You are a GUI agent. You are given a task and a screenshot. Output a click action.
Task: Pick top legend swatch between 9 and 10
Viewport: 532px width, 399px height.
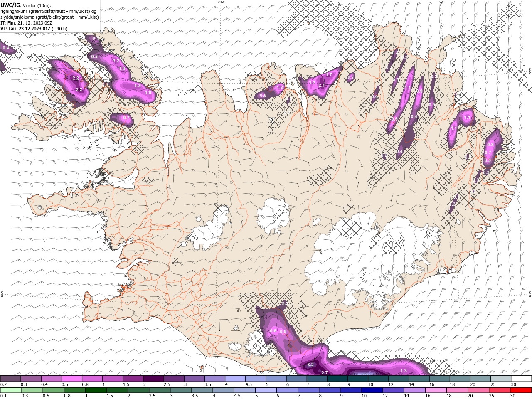358,378
